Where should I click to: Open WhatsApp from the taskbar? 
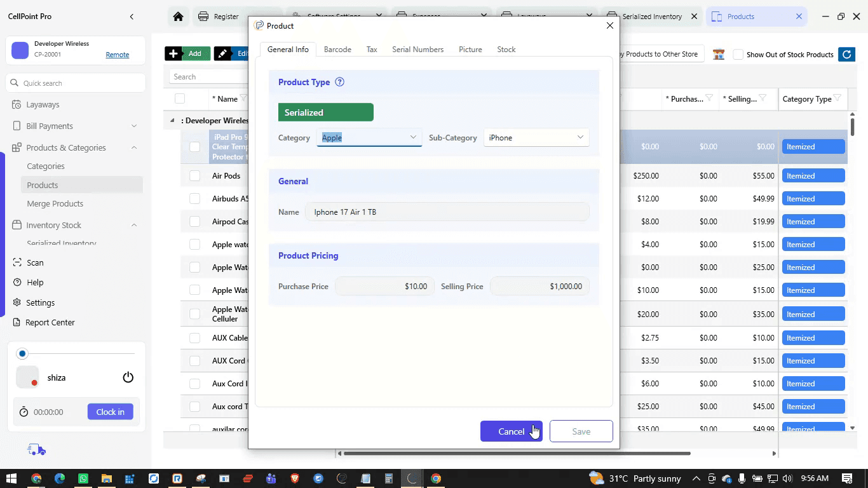tap(83, 478)
